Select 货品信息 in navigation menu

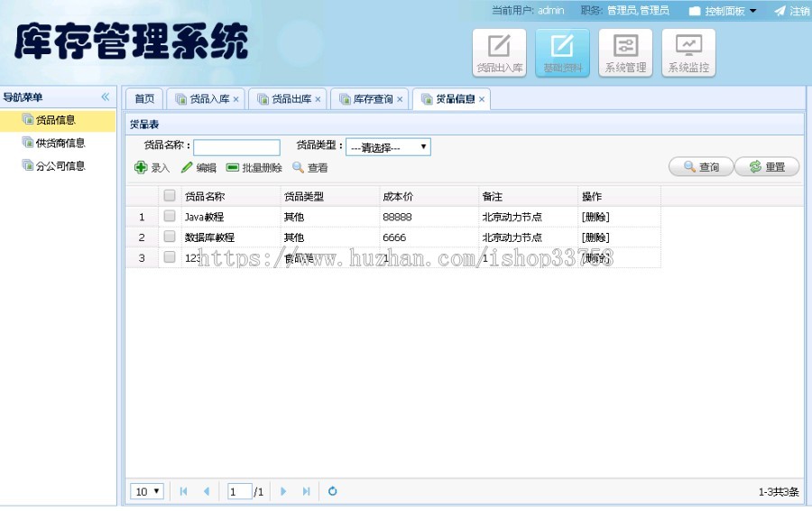coord(58,120)
